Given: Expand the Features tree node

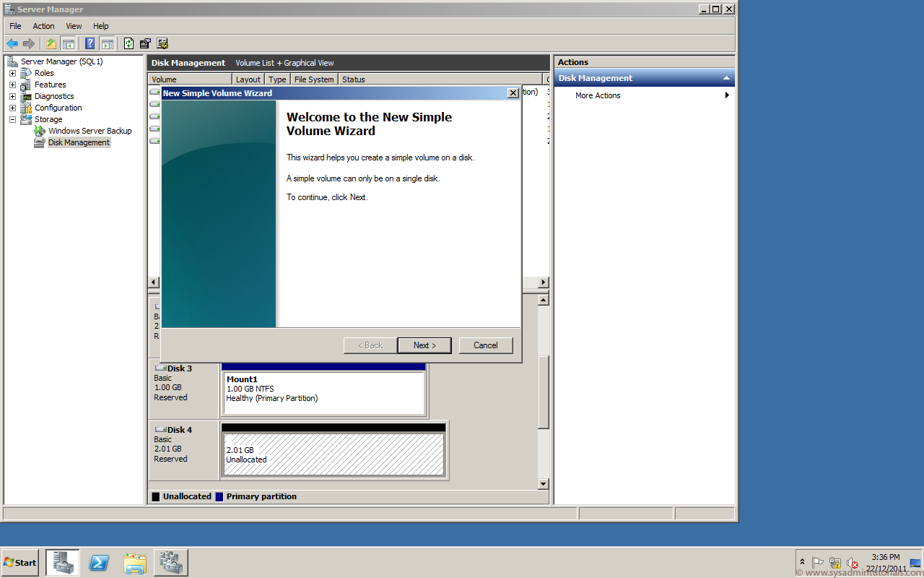Looking at the screenshot, I should point(12,85).
